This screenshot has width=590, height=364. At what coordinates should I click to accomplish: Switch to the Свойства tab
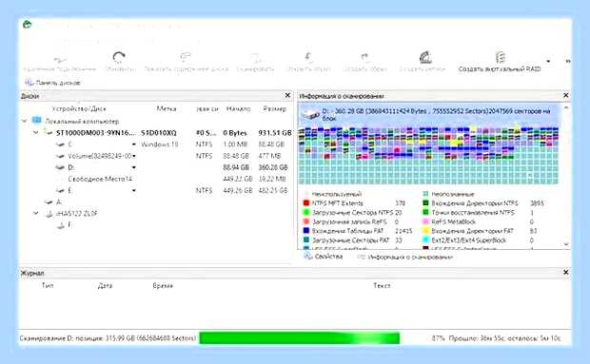[324, 257]
